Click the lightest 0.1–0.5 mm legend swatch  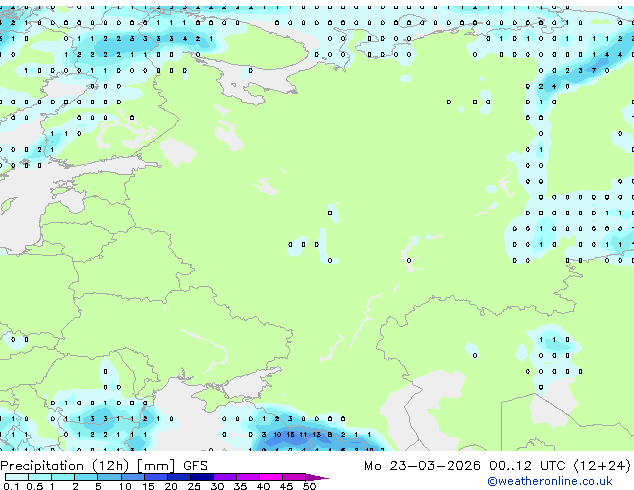pos(17,477)
